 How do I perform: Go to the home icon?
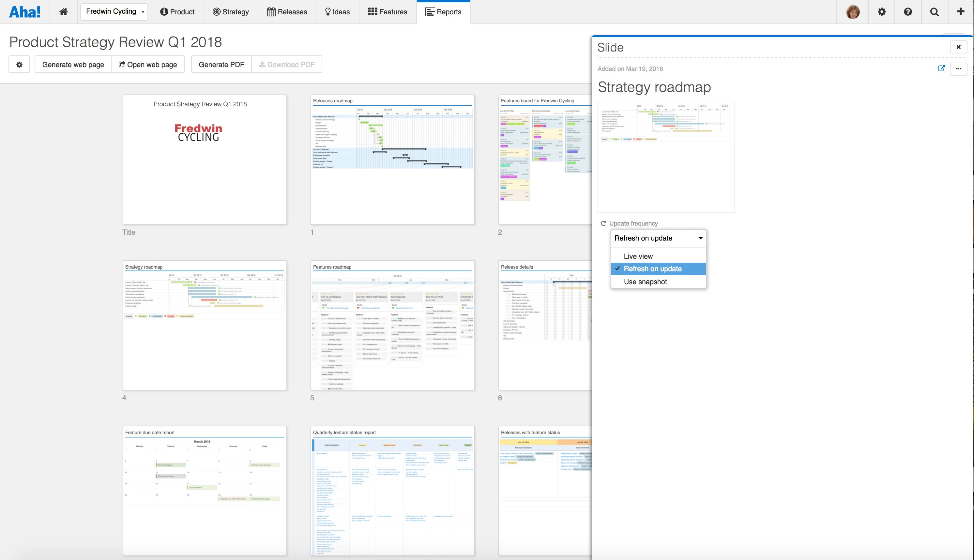[x=64, y=11]
